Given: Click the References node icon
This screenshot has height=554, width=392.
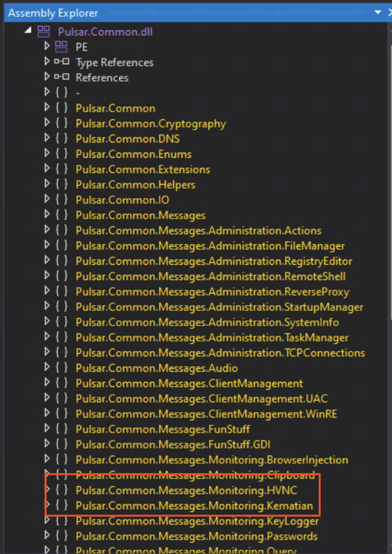Looking at the screenshot, I should 61,77.
